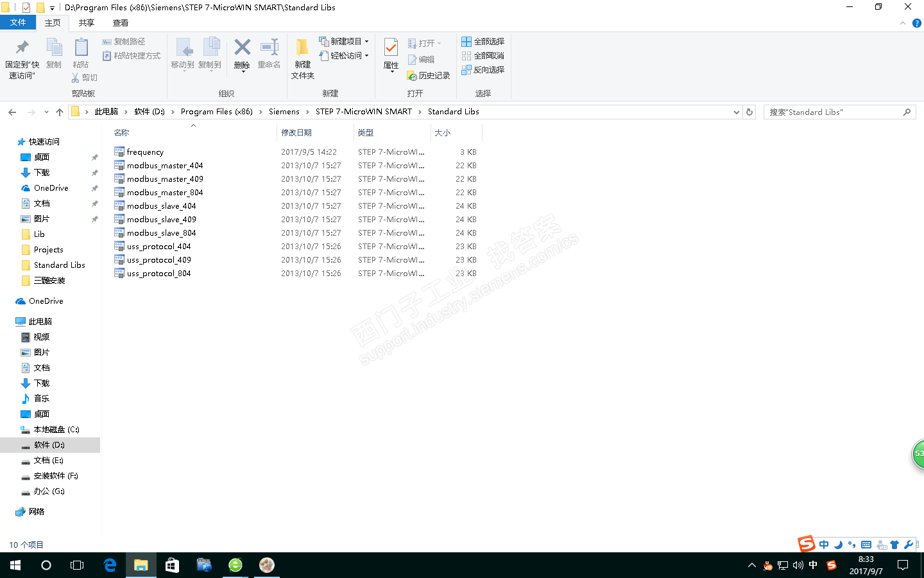Select 音乐 music folder in sidebar
924x578 pixels.
[42, 399]
